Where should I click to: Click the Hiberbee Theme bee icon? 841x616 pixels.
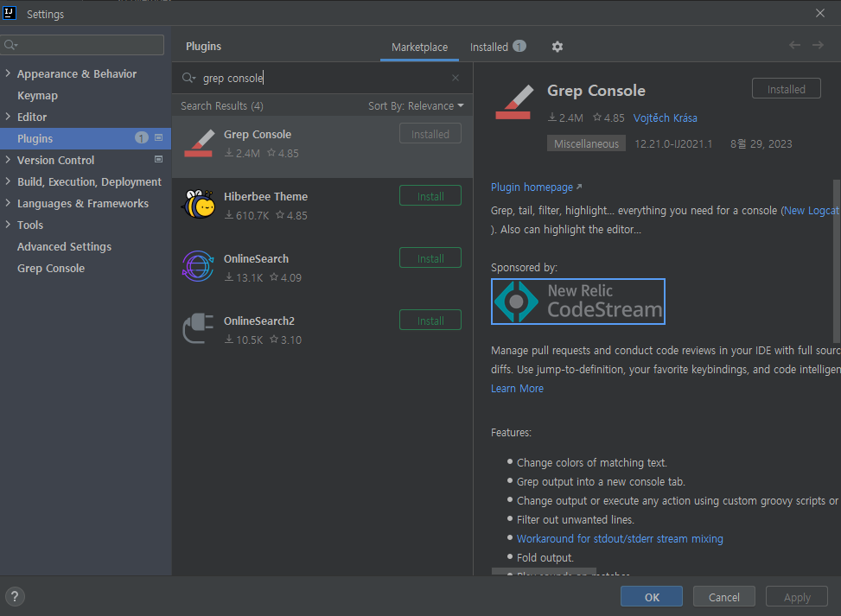click(x=199, y=204)
